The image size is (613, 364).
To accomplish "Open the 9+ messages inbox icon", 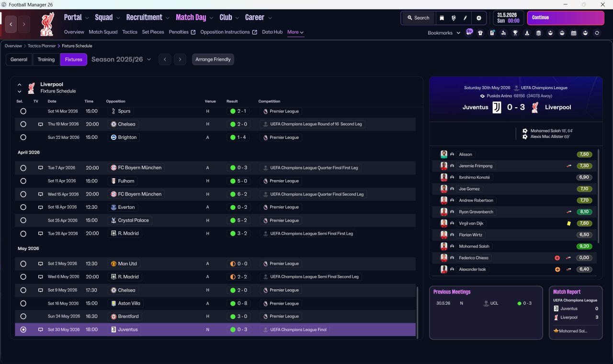I will tap(469, 33).
